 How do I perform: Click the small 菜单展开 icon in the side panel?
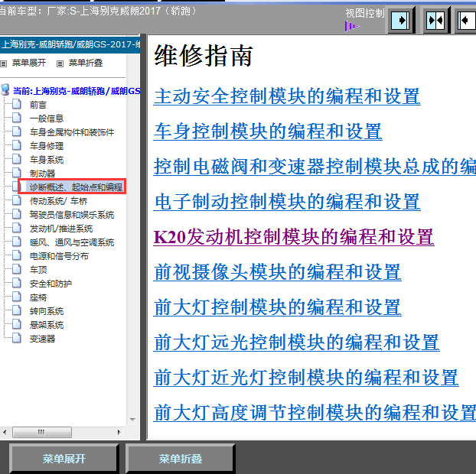tap(3, 63)
